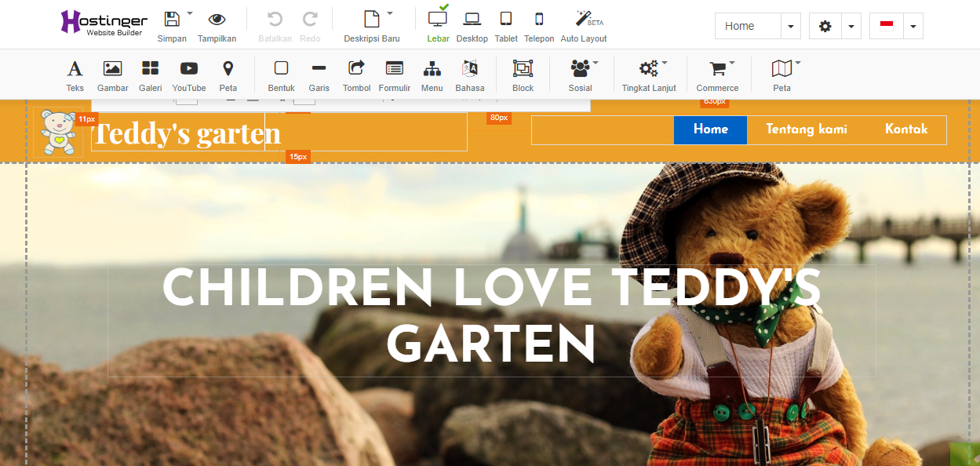Select the YouTube video tool
Screen dimensions: 980x466
[189, 75]
